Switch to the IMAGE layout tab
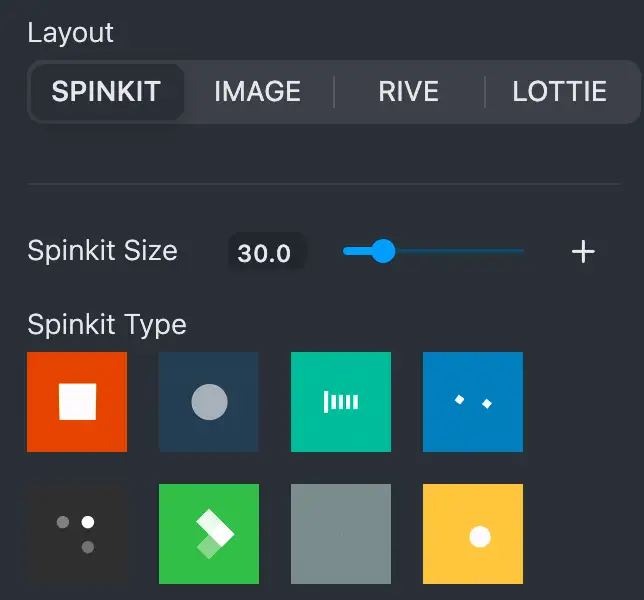644x600 pixels. click(257, 92)
